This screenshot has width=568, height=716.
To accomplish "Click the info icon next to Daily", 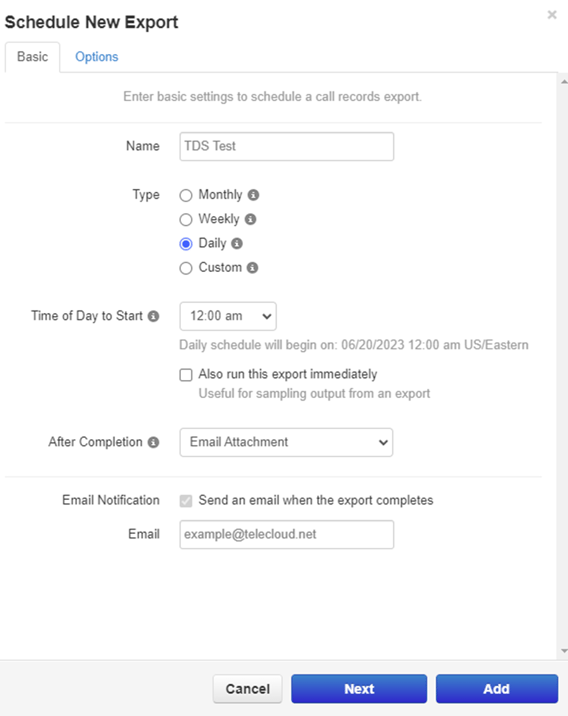I will (x=237, y=243).
